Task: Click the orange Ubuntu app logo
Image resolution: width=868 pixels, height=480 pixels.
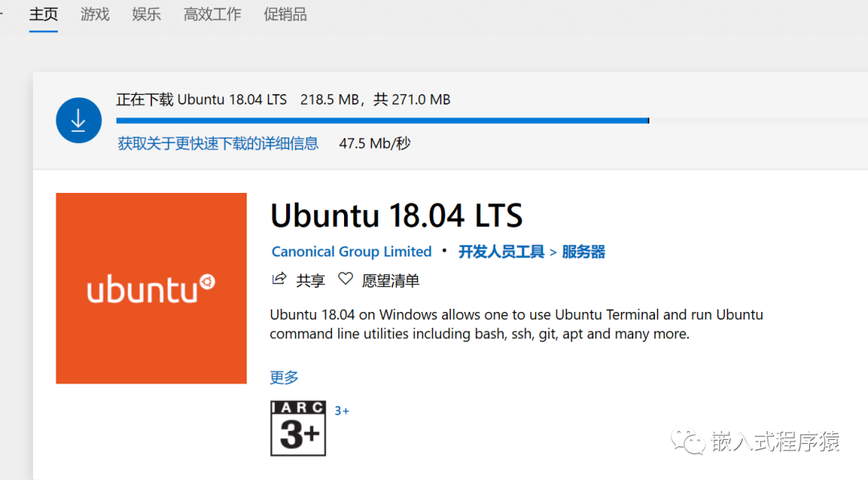Action: point(151,289)
